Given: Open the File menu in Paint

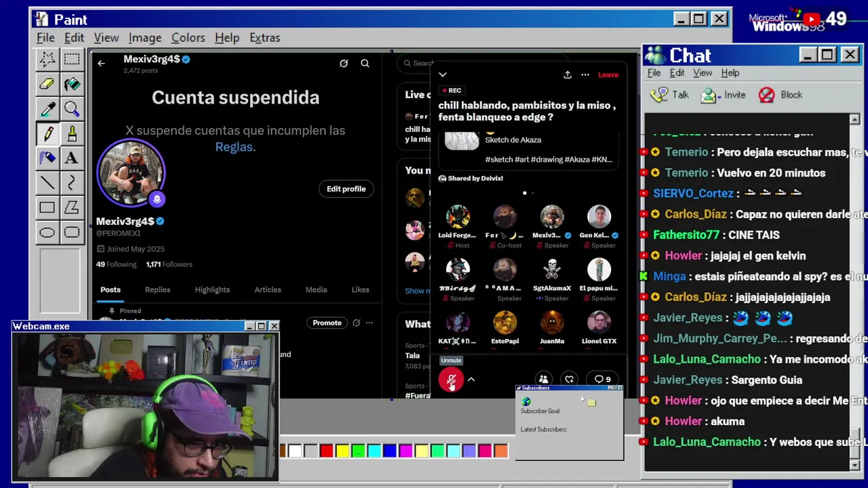Looking at the screenshot, I should click(x=45, y=37).
